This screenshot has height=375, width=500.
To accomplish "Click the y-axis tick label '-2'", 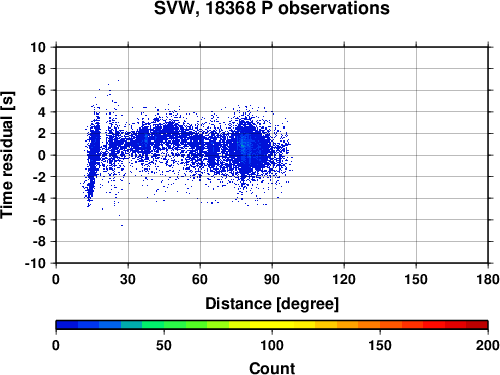I will tap(39, 177).
